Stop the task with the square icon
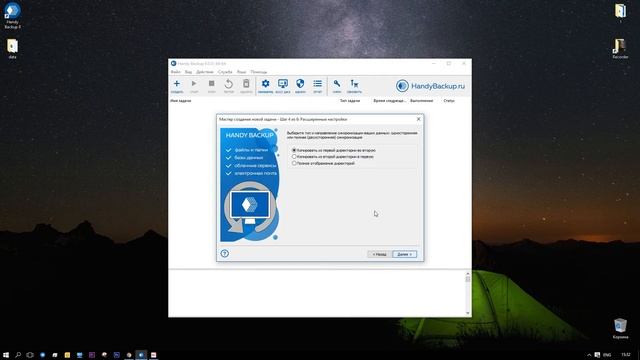This screenshot has width=640, height=360. click(211, 86)
